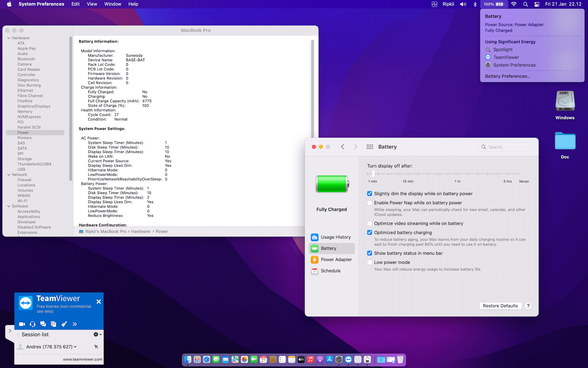This screenshot has width=588, height=368.
Task: Open Music from the Dock
Action: pos(311,359)
